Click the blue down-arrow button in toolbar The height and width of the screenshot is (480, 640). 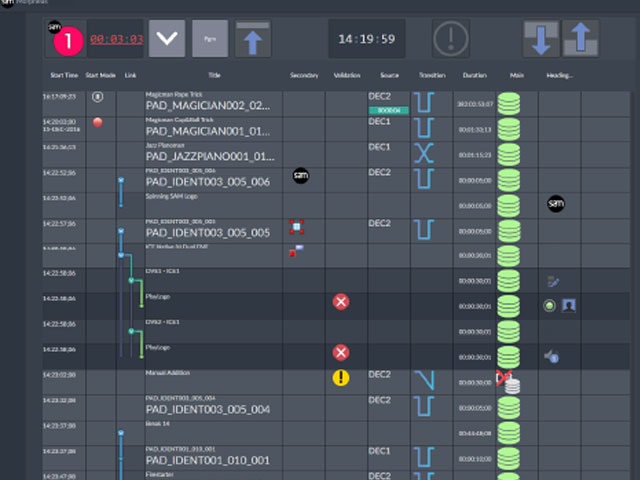click(541, 39)
